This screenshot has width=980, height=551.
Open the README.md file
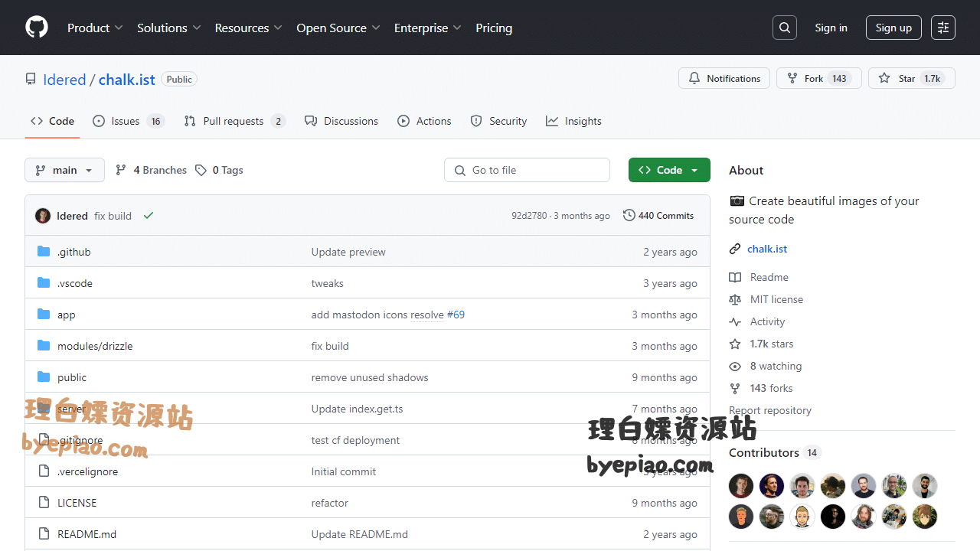pos(87,534)
